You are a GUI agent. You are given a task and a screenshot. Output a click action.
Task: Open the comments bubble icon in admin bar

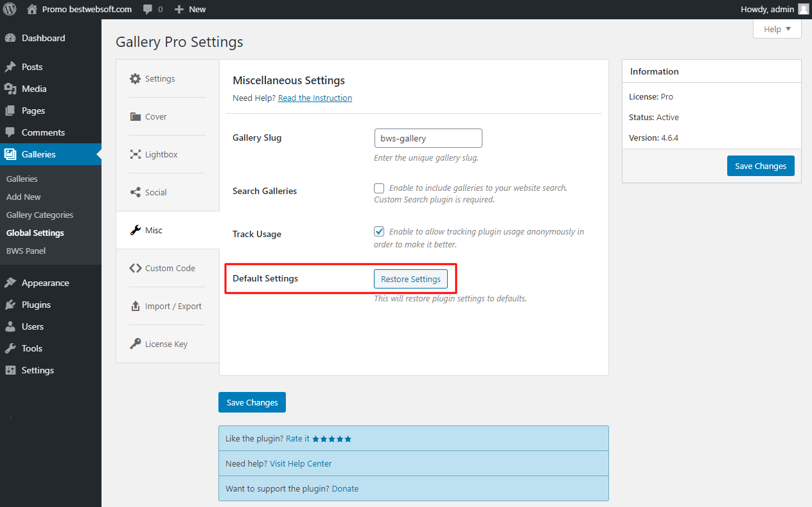[148, 10]
